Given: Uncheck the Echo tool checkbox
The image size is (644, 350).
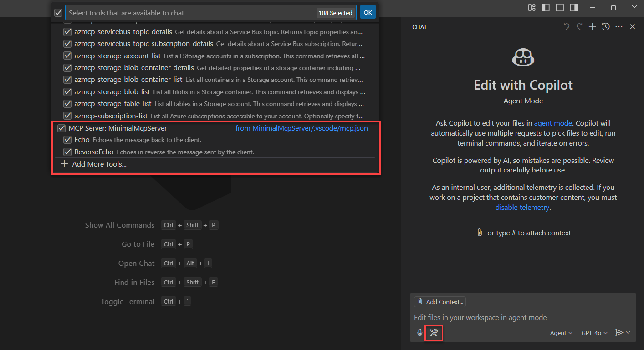Looking at the screenshot, I should click(x=67, y=139).
